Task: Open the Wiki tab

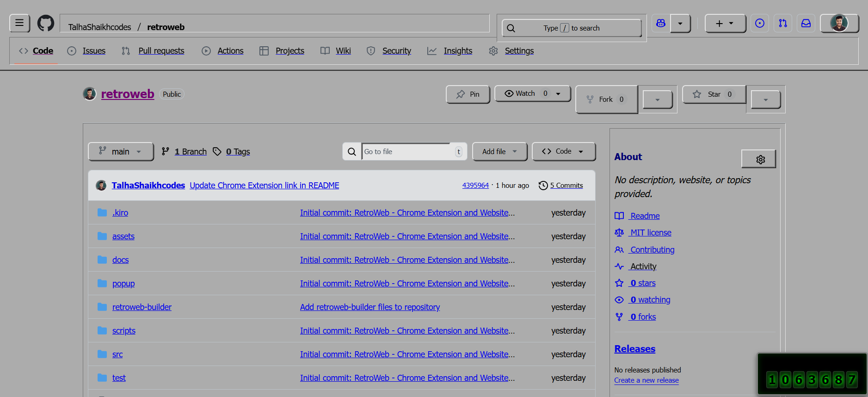Action: (336, 51)
